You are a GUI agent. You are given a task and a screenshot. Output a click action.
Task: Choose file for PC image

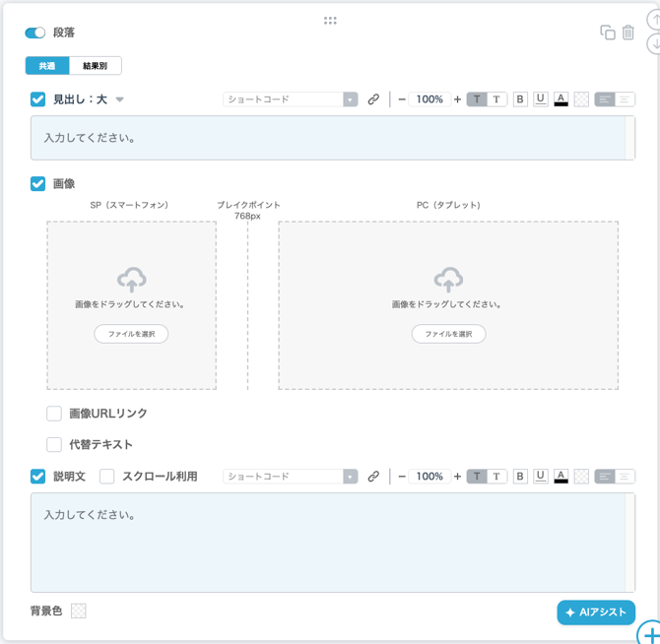tap(448, 334)
